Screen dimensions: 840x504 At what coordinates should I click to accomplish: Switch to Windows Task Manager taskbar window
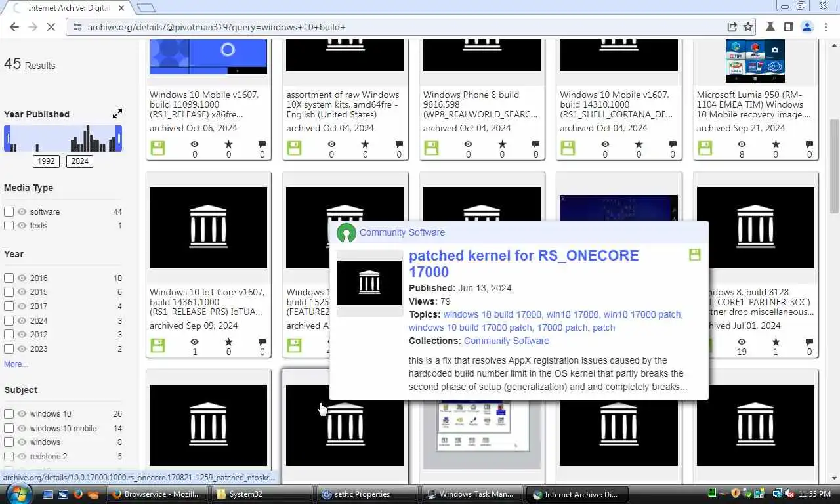[x=472, y=494]
